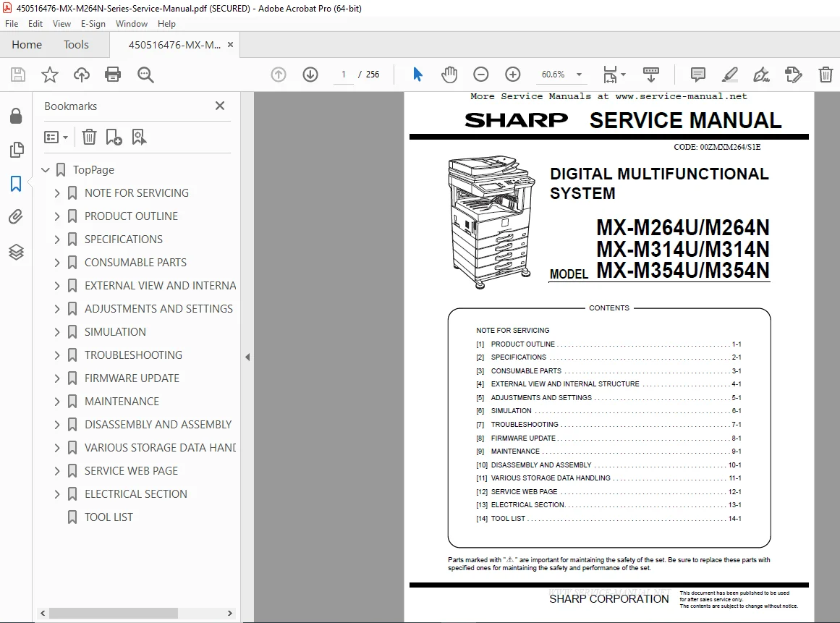Open the Window menu
This screenshot has width=840, height=623.
[x=131, y=24]
